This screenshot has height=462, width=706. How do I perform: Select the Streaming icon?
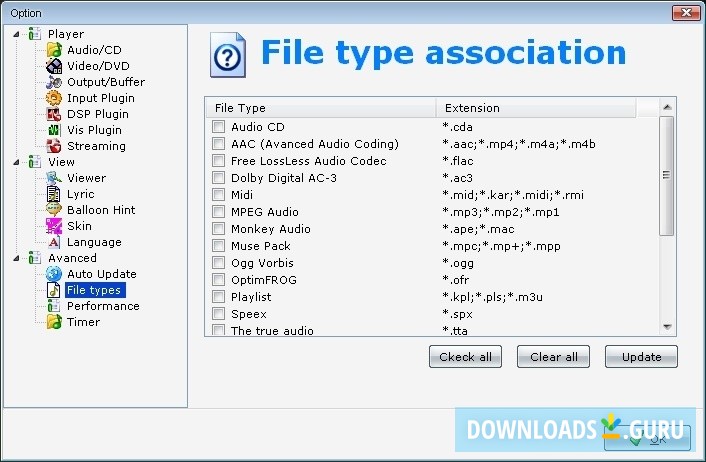(x=54, y=146)
